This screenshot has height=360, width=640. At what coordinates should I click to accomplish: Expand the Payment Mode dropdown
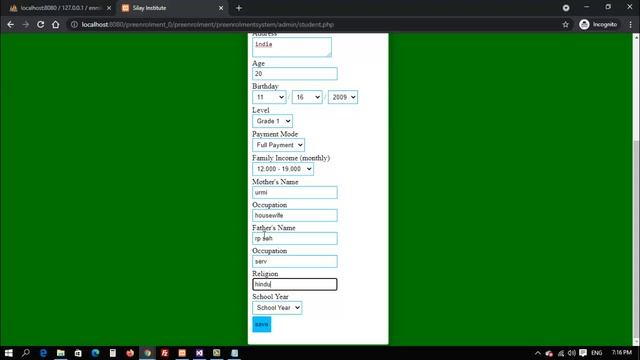click(278, 145)
